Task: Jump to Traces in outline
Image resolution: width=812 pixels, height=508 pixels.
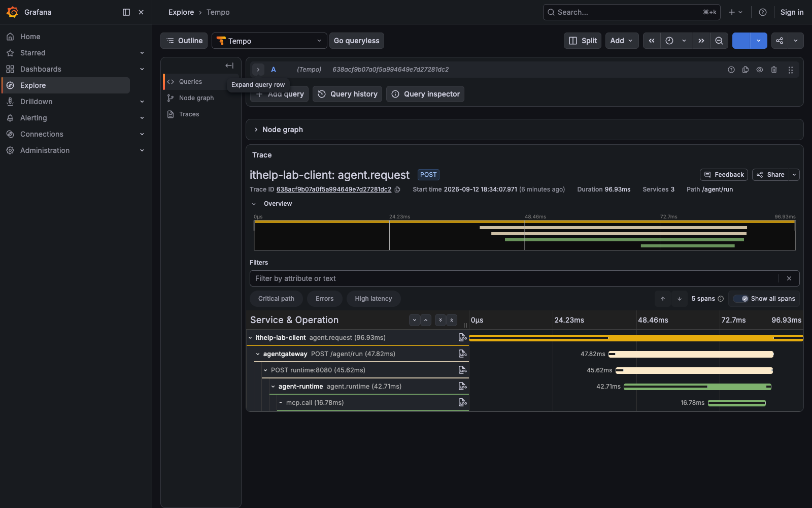Action: point(189,114)
